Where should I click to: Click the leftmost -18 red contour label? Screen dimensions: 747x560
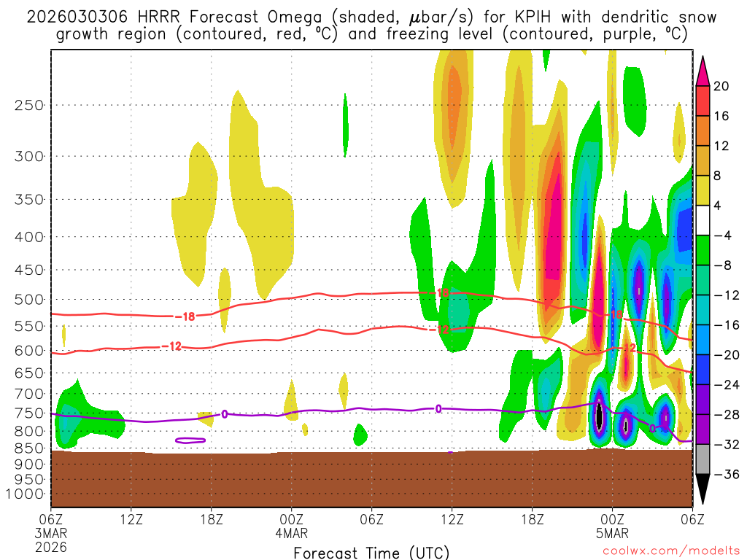[x=185, y=316]
